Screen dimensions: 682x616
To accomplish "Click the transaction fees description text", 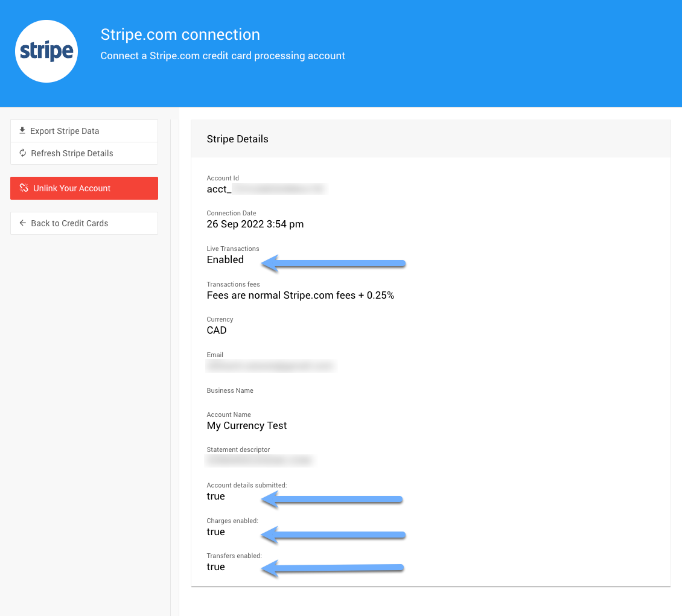I will (x=300, y=296).
